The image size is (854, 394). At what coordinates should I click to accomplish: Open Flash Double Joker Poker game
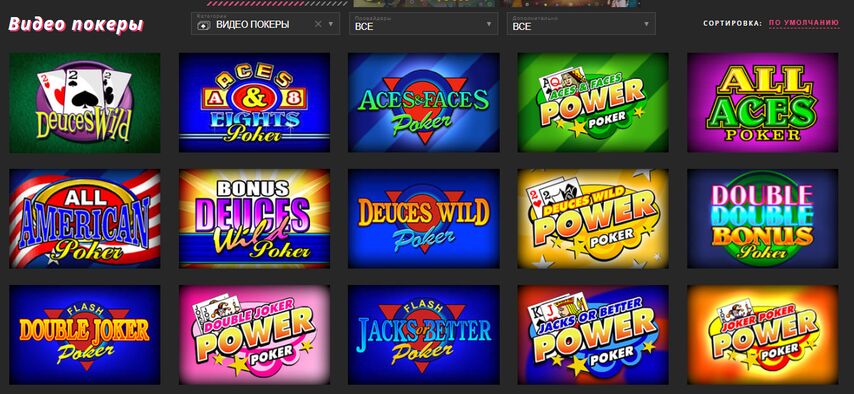coord(85,335)
